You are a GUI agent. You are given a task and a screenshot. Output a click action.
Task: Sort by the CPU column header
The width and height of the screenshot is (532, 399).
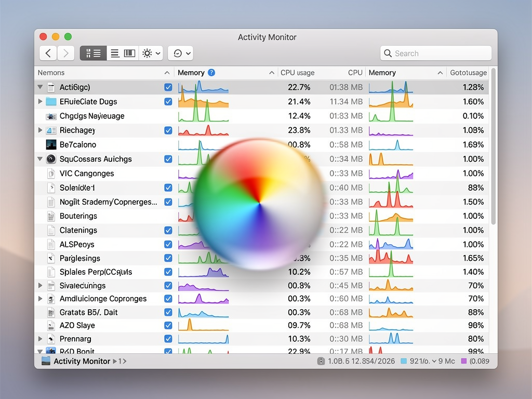(355, 73)
